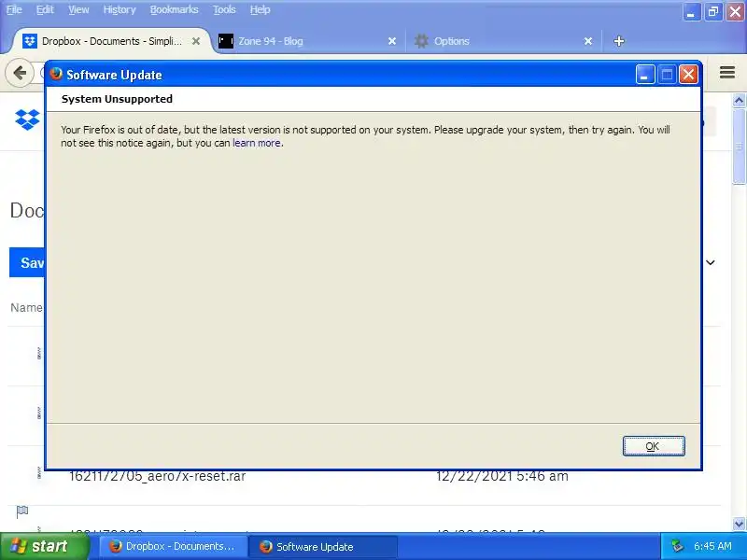Open the Bookmarks menu
This screenshot has width=747, height=560.
coord(175,9)
